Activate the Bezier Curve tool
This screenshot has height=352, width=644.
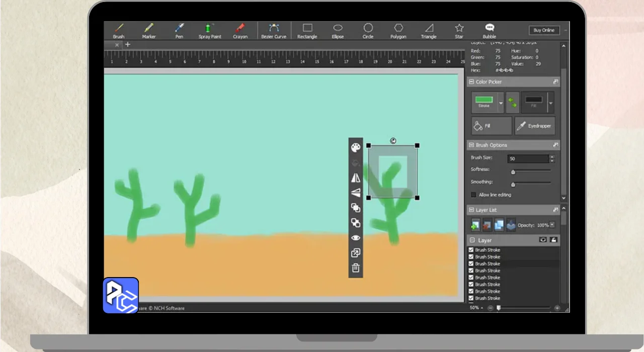[274, 31]
